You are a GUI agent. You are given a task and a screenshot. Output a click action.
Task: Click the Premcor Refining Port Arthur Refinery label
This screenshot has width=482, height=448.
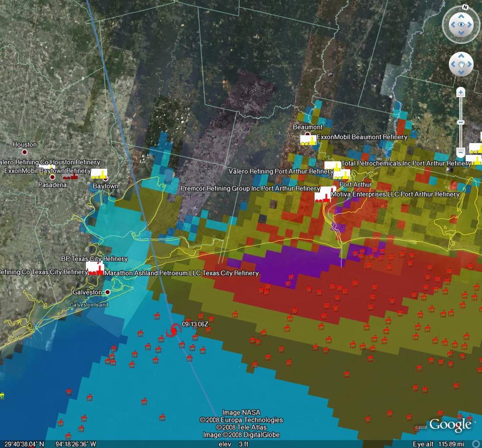pyautogui.click(x=250, y=188)
